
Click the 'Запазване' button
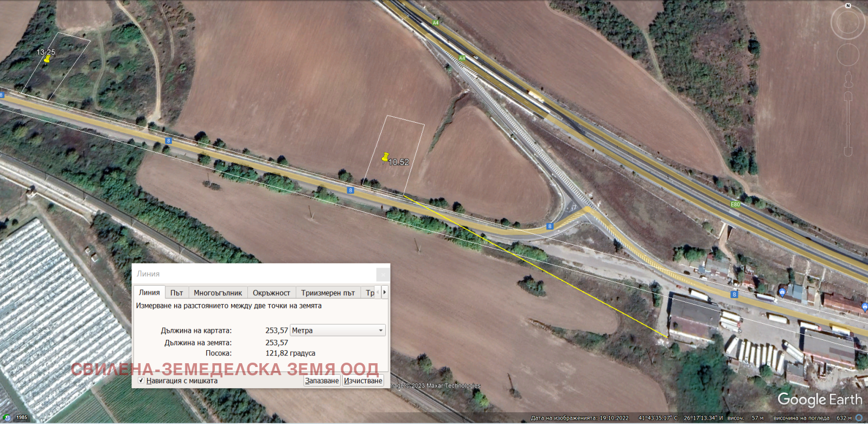pos(322,381)
